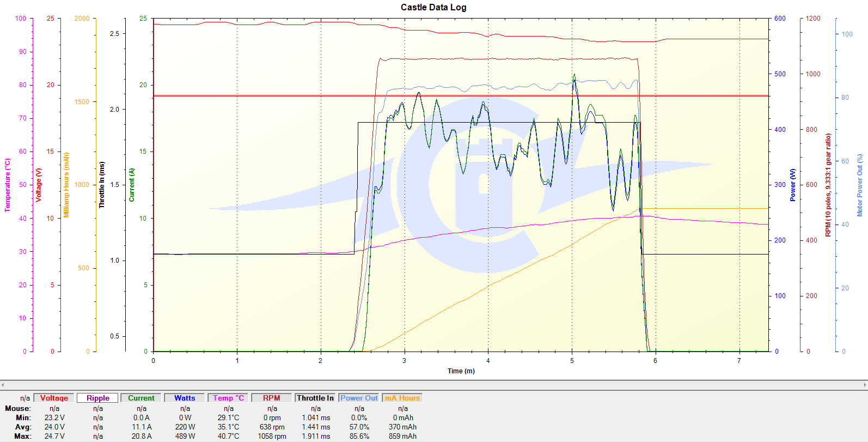The width and height of the screenshot is (868, 442).
Task: Click the Avg power out value 57.0%
Action: (359, 427)
